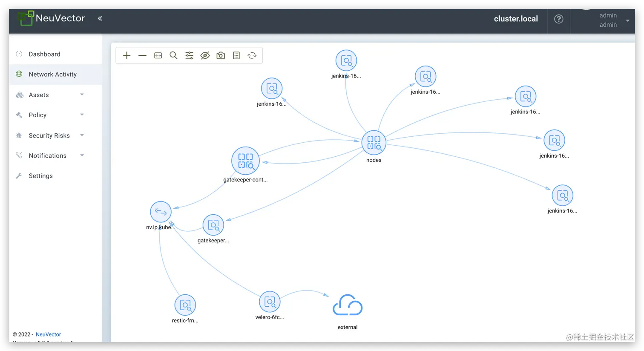The width and height of the screenshot is (644, 351).
Task: Select the jenkins-16... node right of topmost
Action: tap(425, 77)
